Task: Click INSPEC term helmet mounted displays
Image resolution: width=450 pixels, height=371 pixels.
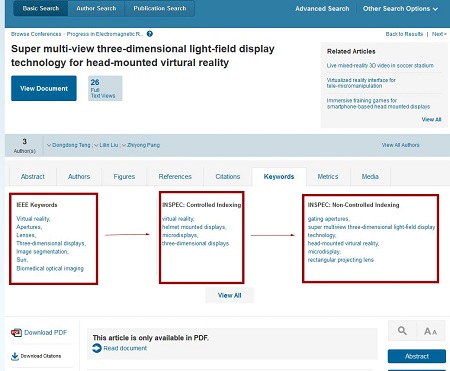Action: point(194,227)
